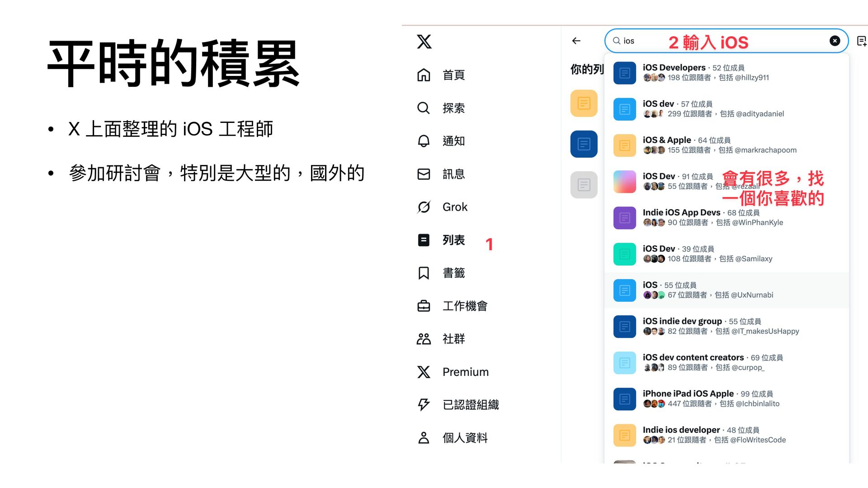Open the 通知 bell icon
Viewport: 868px width, 488px height.
pyautogui.click(x=424, y=141)
